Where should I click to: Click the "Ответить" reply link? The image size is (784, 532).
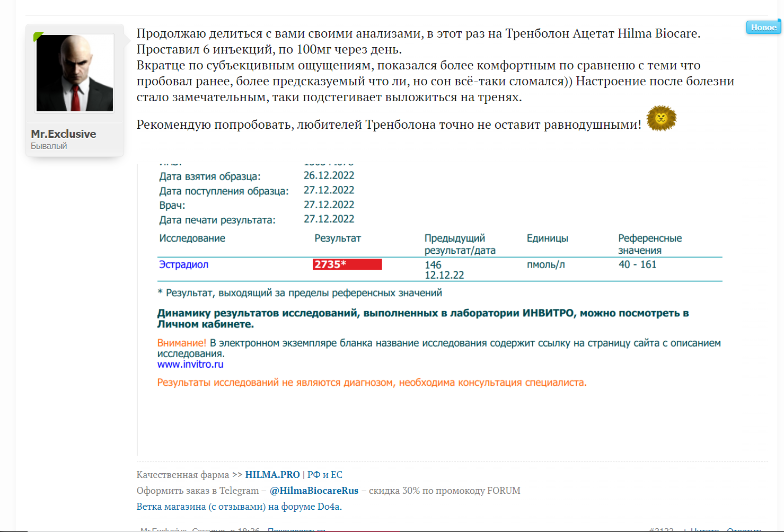click(x=744, y=529)
